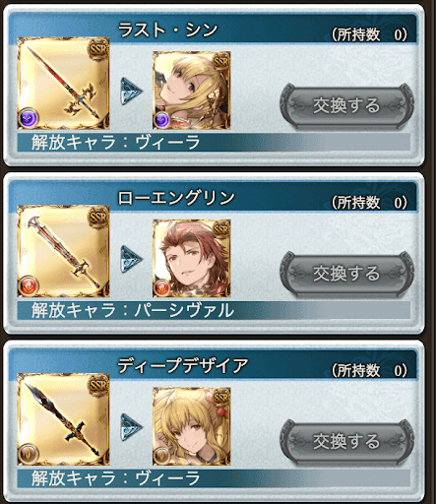436x504 pixels.
Task: Click the fire element badge on パーシヴァル portrait
Action: click(161, 288)
